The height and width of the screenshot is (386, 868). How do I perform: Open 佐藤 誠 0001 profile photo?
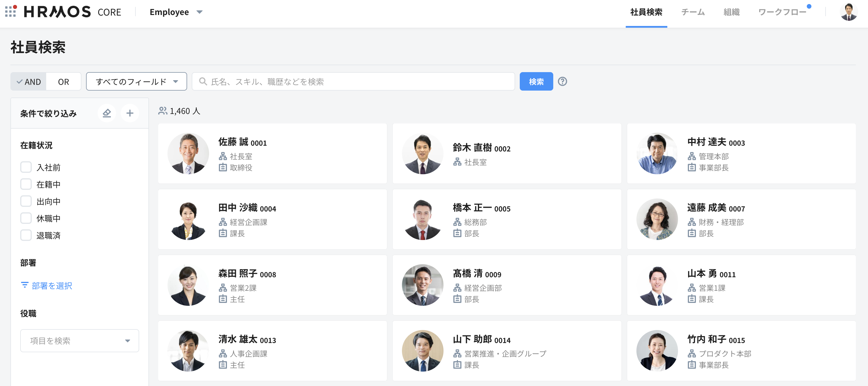[188, 153]
